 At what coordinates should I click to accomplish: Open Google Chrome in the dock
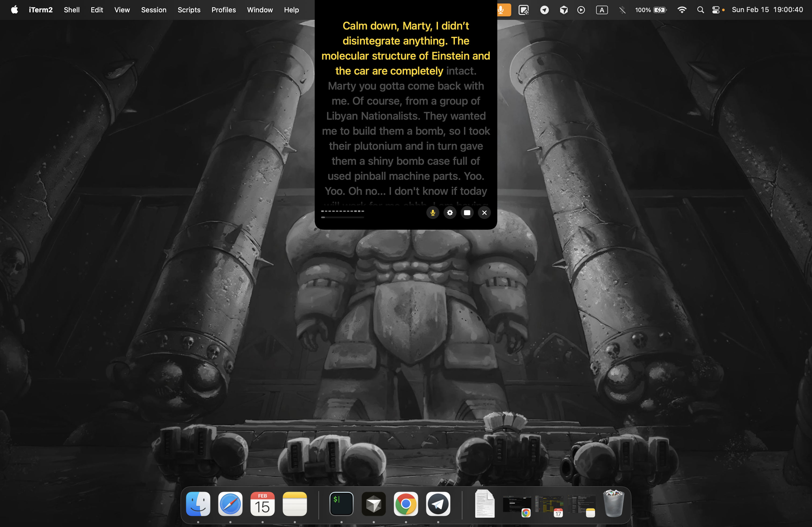pos(406,504)
